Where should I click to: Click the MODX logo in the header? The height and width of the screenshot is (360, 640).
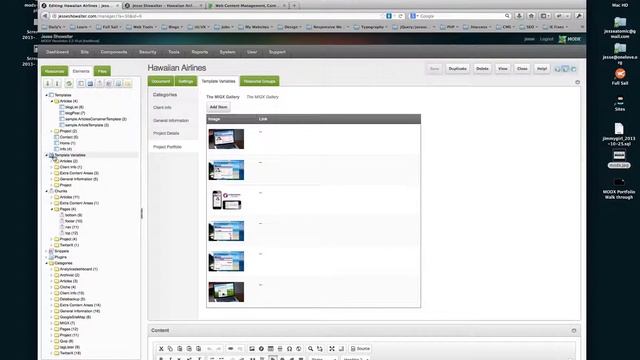570,39
